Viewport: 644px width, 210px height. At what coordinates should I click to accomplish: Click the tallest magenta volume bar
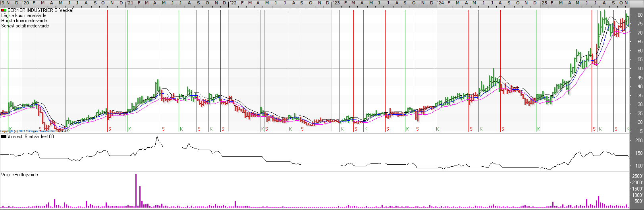pyautogui.click(x=136, y=191)
